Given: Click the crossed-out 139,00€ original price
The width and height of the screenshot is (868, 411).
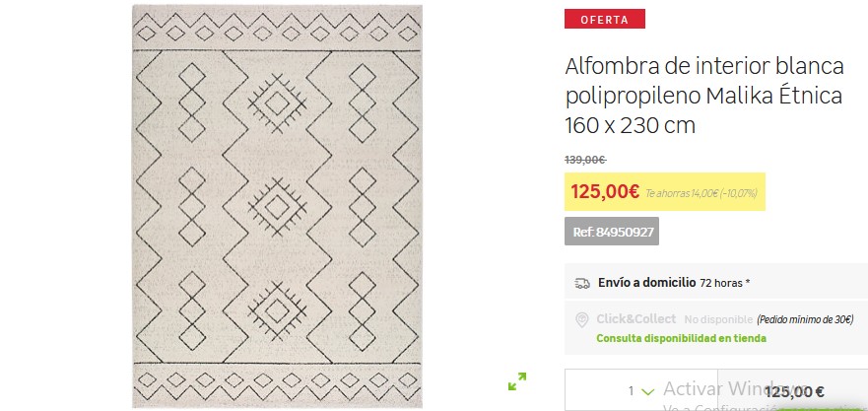Looking at the screenshot, I should [x=585, y=160].
